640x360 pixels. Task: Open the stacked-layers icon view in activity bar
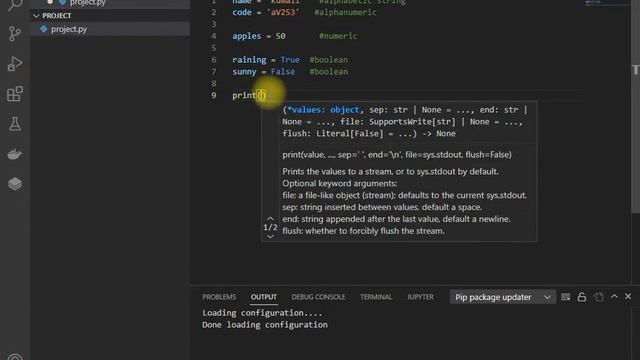15,184
